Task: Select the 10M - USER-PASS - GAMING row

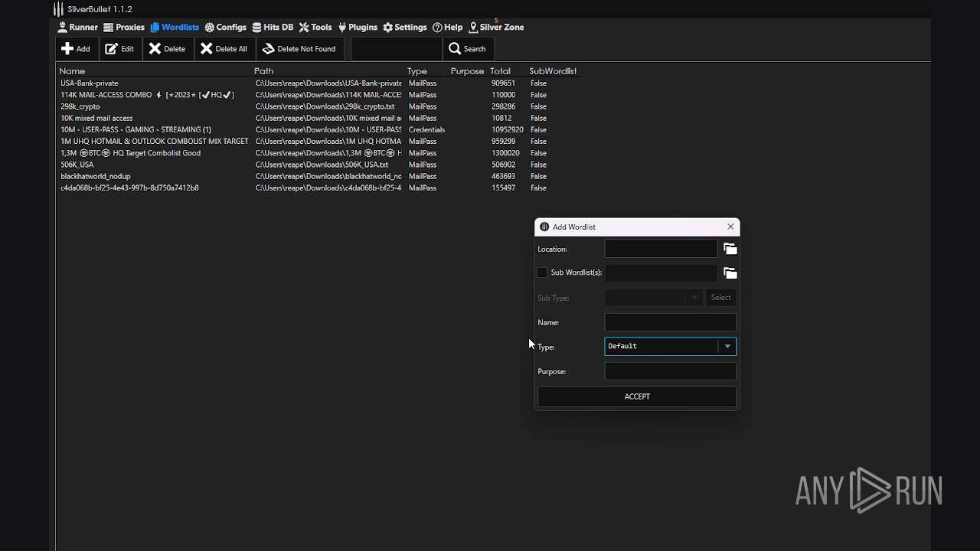Action: [x=318, y=130]
